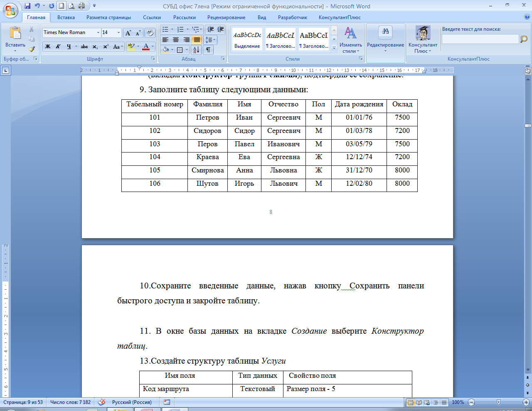The width and height of the screenshot is (532, 411).
Task: Customize Quick Access Toolbar dropdown
Action: 94,6
